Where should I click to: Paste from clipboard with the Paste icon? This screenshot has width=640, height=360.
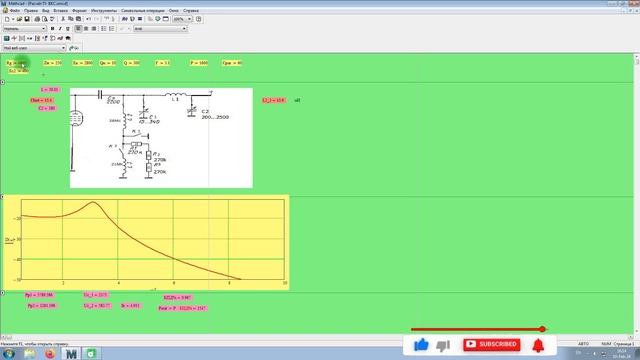[x=78, y=19]
